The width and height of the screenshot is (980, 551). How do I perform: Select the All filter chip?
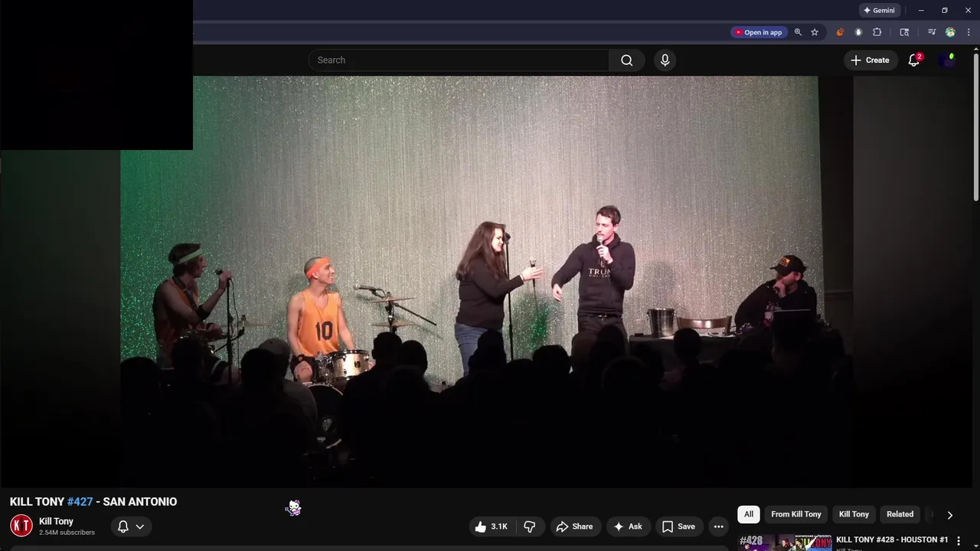click(749, 514)
